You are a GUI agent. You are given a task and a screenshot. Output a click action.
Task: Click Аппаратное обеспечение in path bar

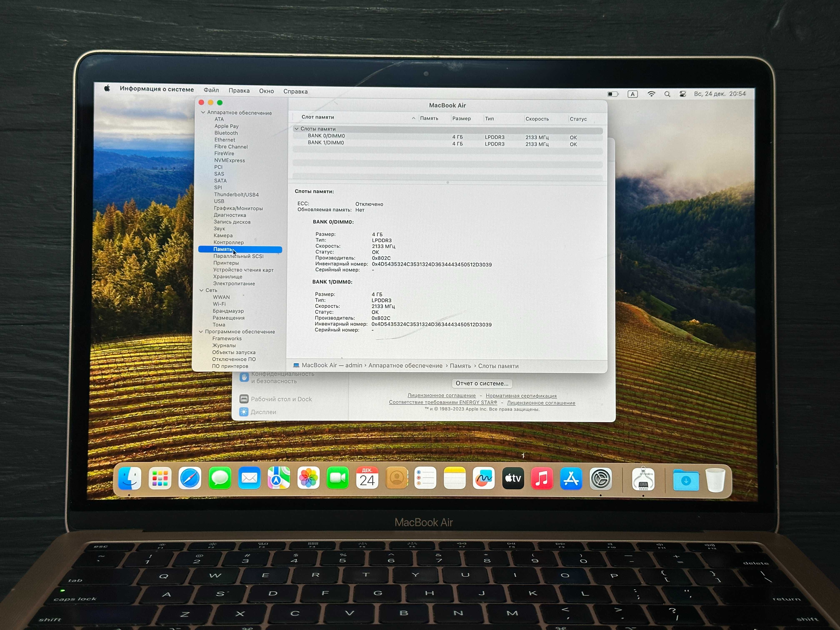point(405,366)
